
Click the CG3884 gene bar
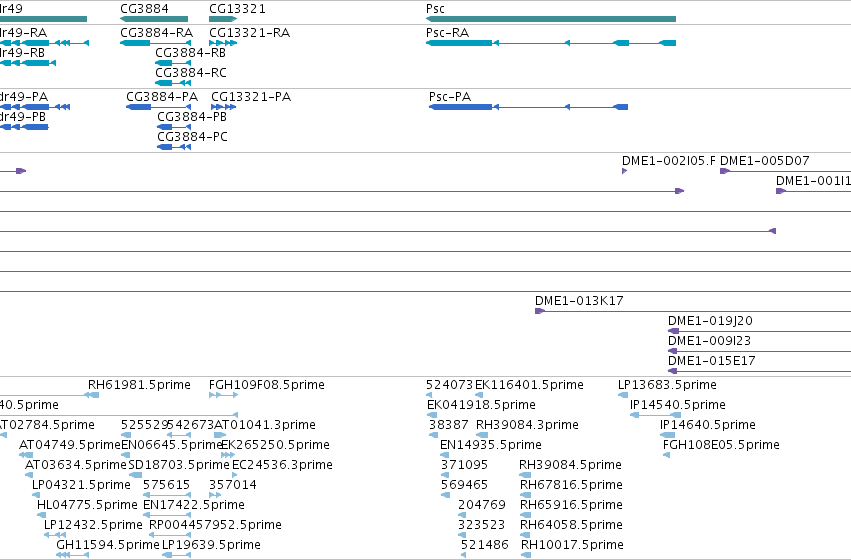(x=154, y=19)
